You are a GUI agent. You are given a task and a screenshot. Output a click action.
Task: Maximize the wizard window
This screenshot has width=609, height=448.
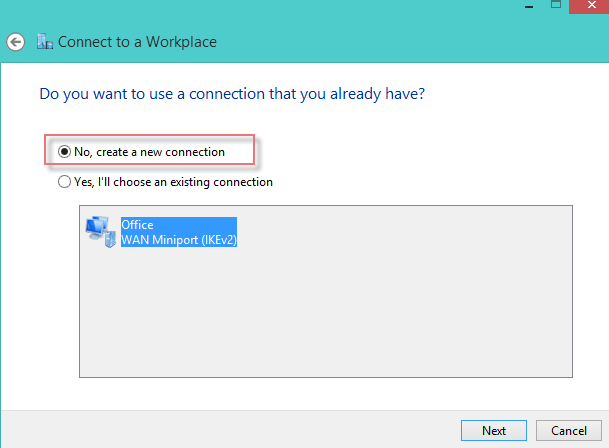pyautogui.click(x=556, y=5)
